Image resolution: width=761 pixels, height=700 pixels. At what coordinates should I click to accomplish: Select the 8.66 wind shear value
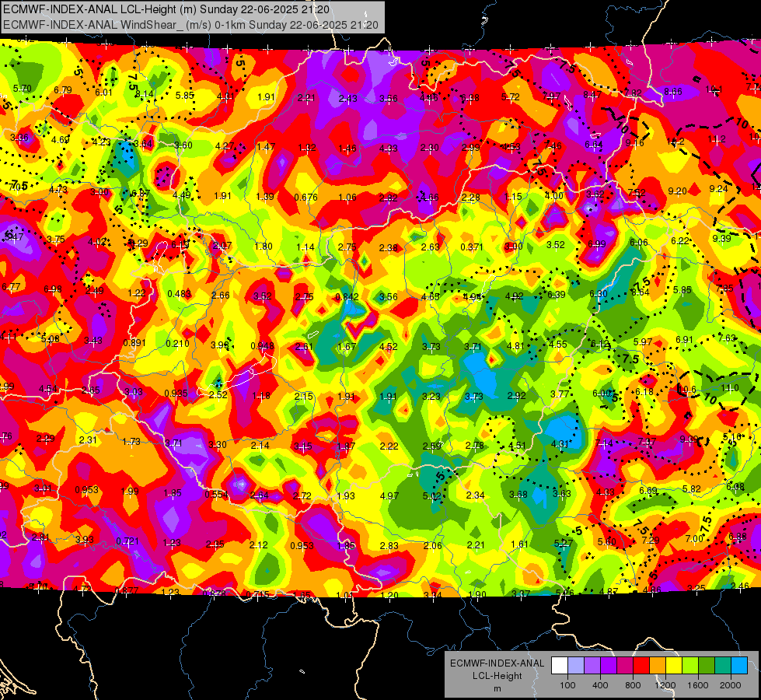point(672,91)
